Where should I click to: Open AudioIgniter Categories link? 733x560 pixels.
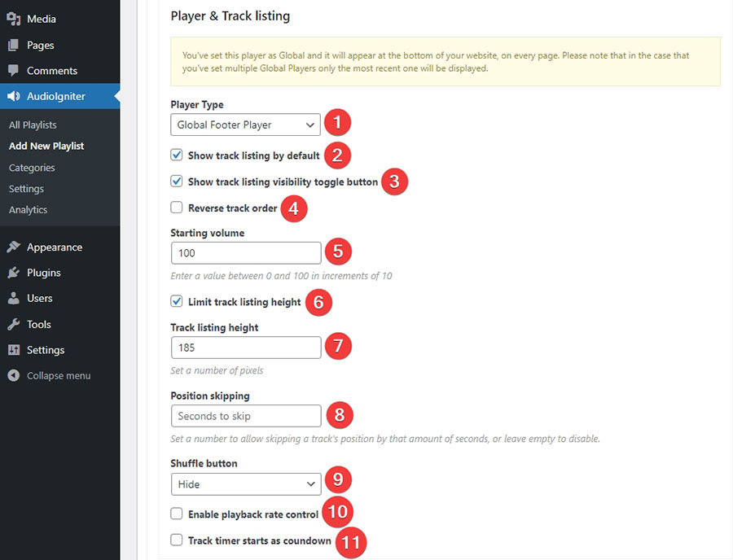32,168
